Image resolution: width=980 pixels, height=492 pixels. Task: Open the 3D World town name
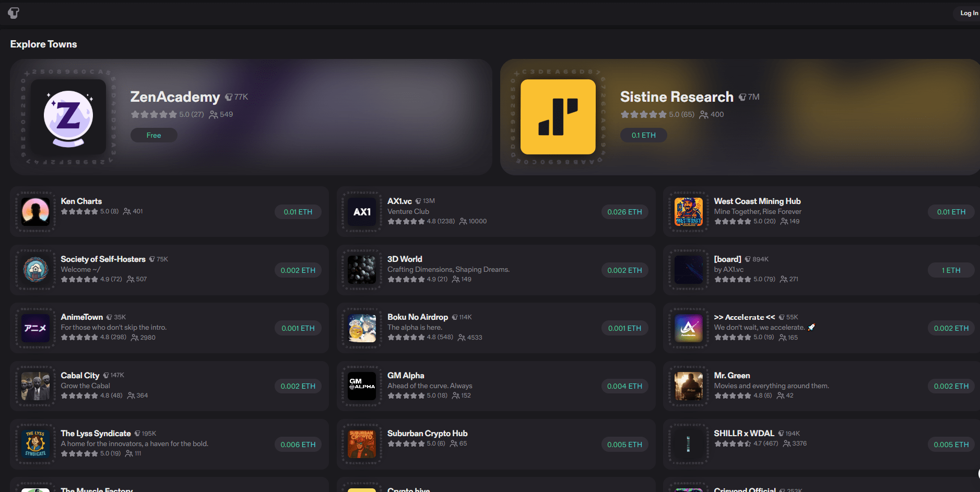coord(405,259)
